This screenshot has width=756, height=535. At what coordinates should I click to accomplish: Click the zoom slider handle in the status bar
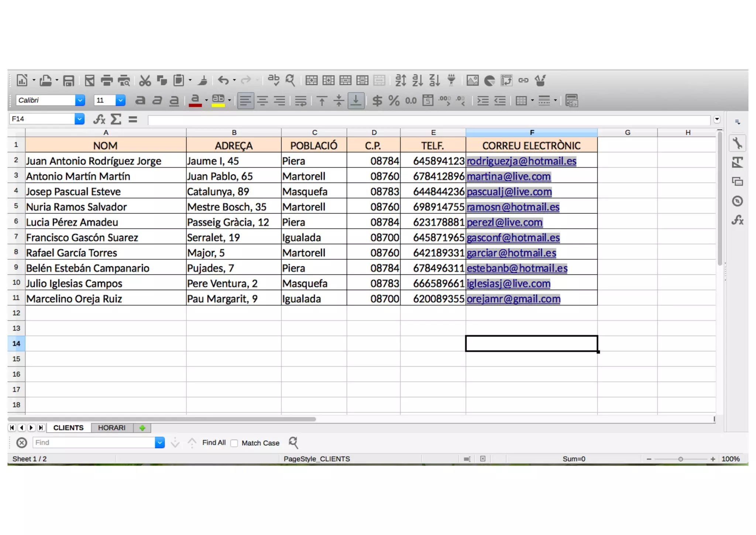click(680, 459)
